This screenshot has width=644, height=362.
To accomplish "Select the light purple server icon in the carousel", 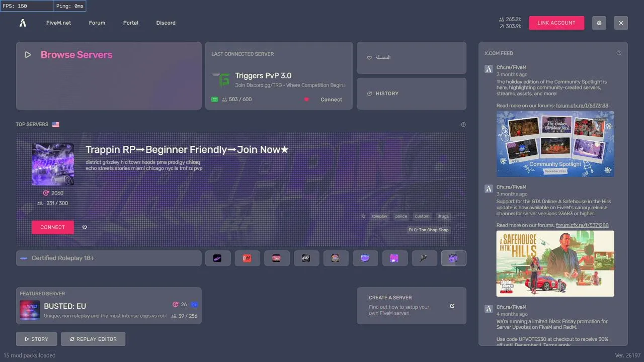I will tap(365, 258).
